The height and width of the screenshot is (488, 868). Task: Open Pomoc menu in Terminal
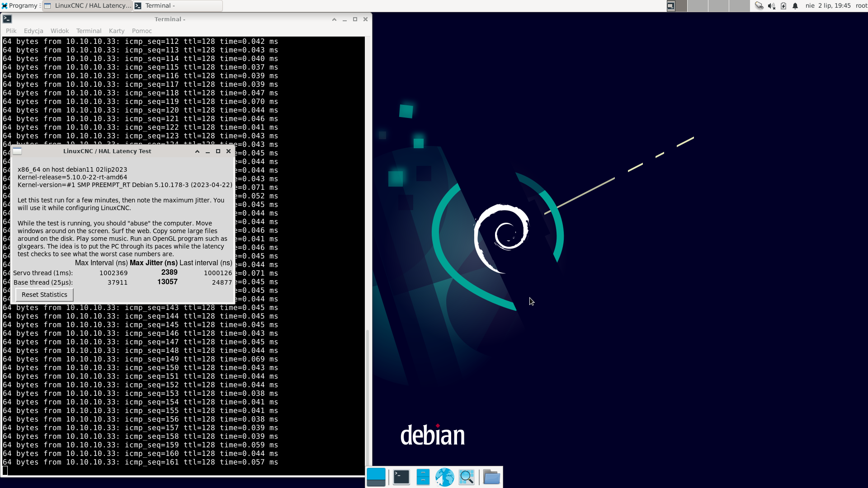(142, 31)
